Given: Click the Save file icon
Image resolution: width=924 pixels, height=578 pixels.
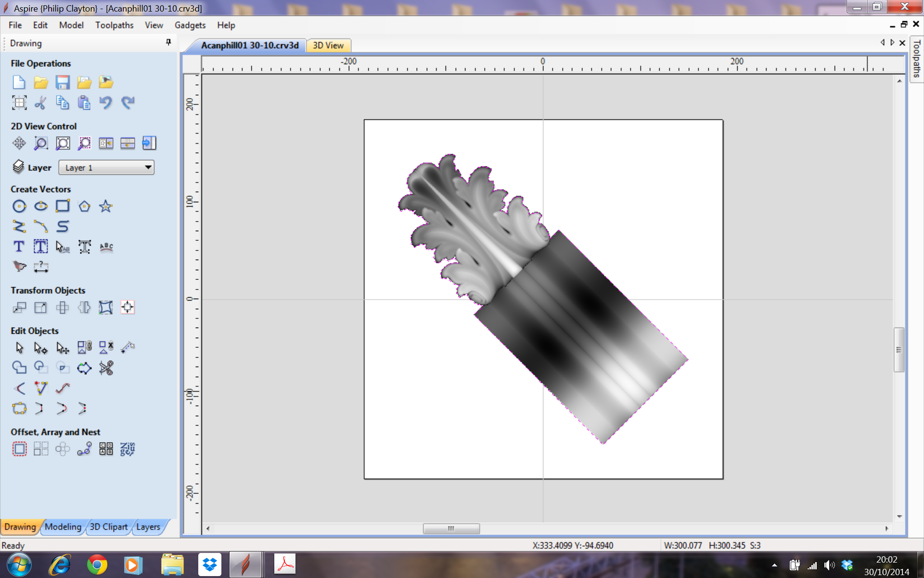Looking at the screenshot, I should point(63,82).
